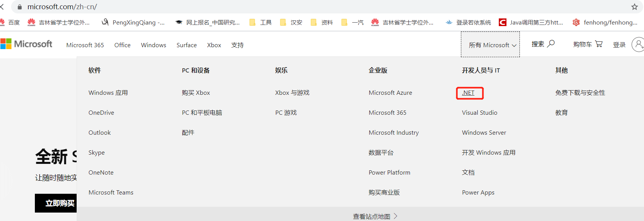This screenshot has width=644, height=221.
Task: Open the Skype link
Action: click(97, 153)
